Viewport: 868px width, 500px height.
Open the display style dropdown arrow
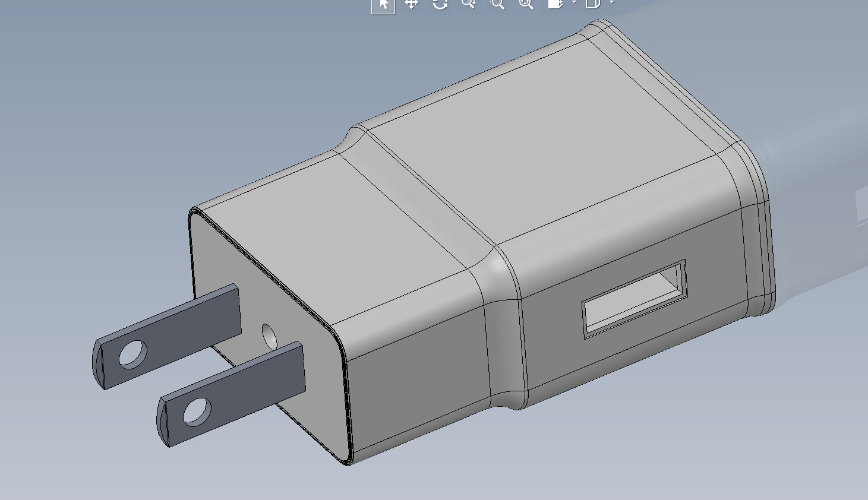coord(574,2)
